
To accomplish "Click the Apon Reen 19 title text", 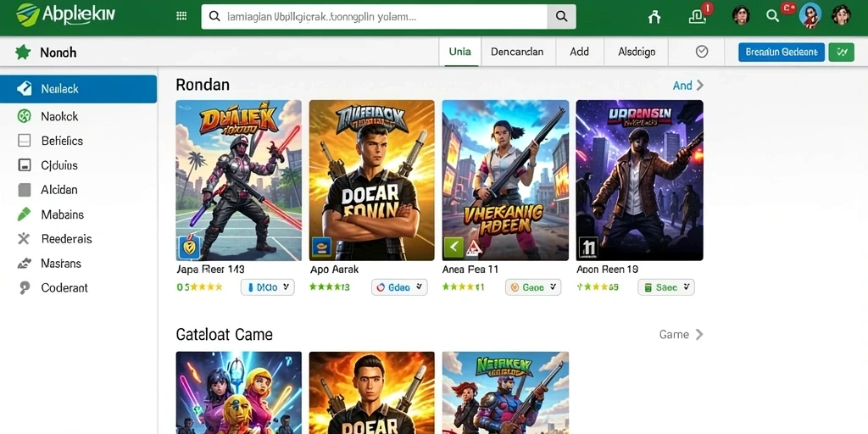I will tap(607, 270).
